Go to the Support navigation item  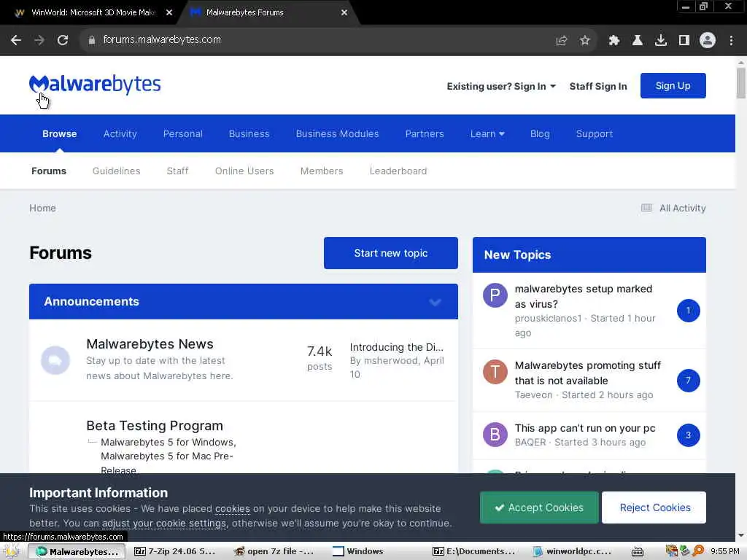pos(594,134)
